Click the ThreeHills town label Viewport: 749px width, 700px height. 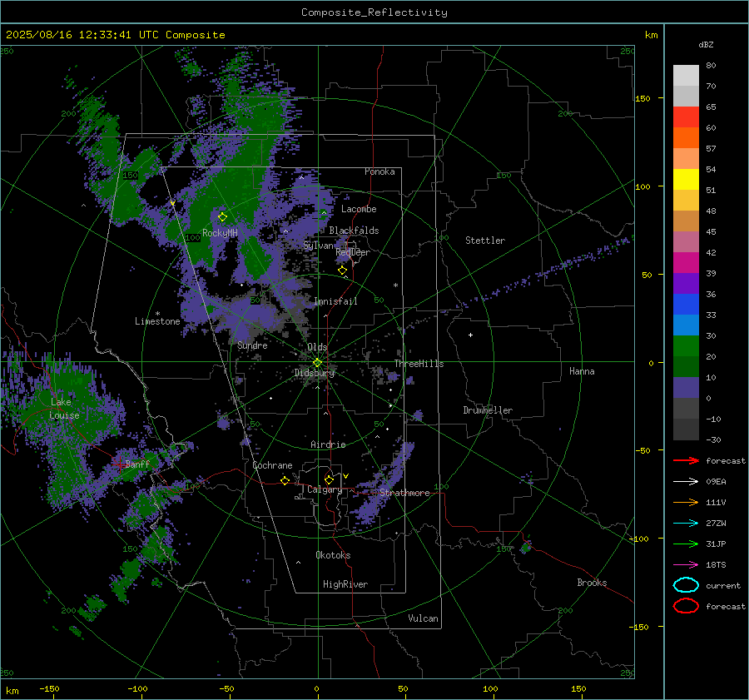tap(419, 364)
